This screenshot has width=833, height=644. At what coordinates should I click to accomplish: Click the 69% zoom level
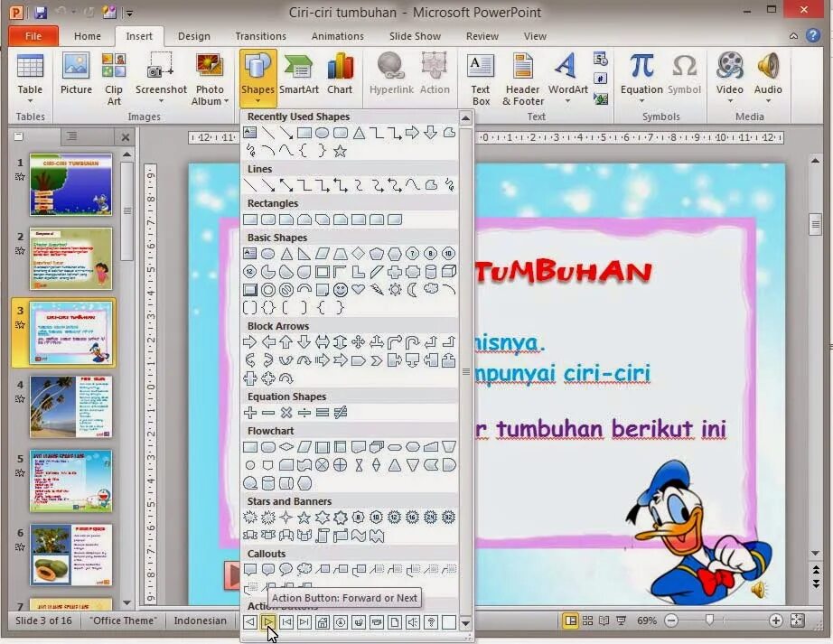click(647, 621)
